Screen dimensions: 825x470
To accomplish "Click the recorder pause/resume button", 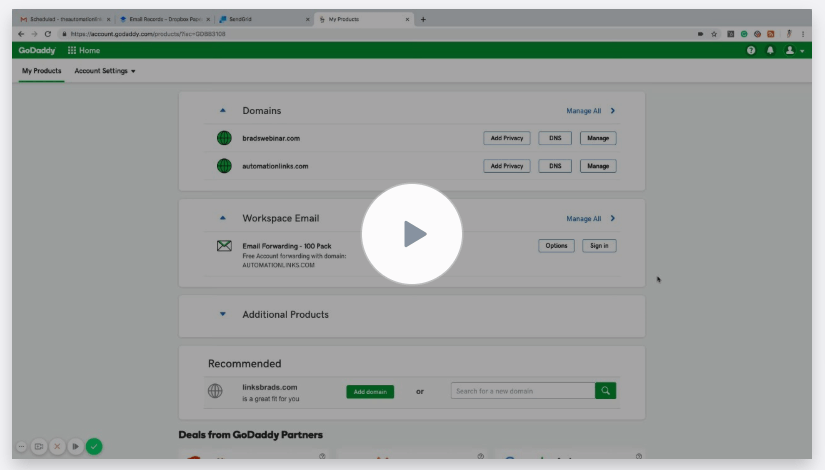I will (75, 446).
